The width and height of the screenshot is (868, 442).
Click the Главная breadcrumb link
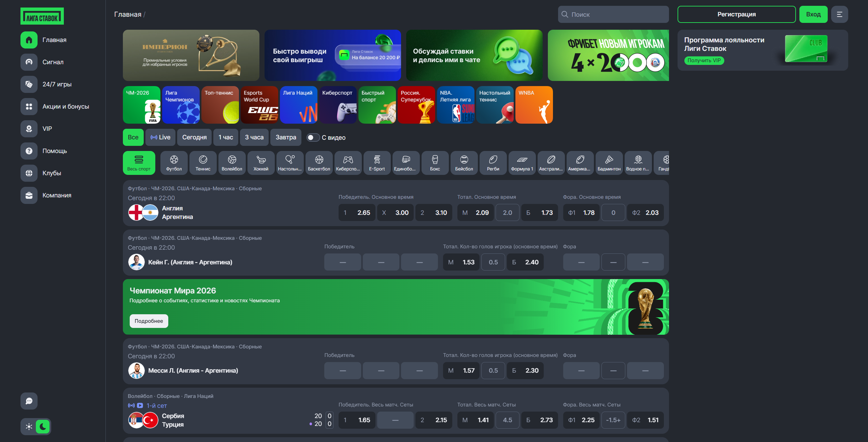point(128,14)
